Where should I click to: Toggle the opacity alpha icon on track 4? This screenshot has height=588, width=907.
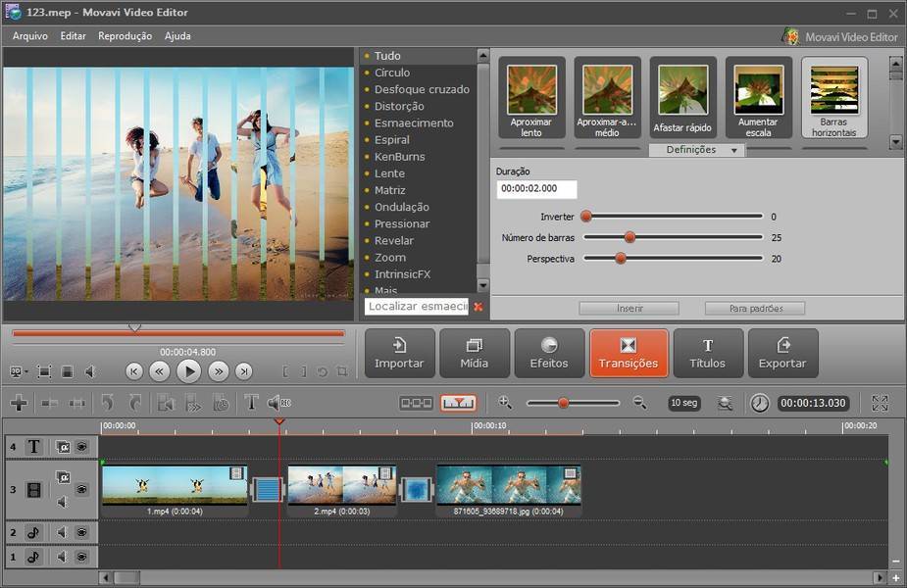point(63,446)
